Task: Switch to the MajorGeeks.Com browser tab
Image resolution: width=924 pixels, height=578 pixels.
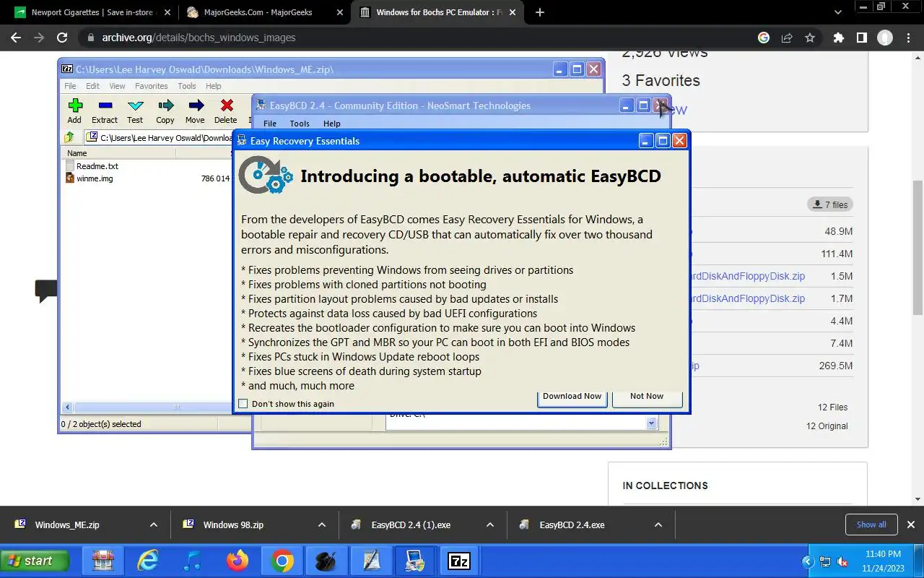Action: click(264, 12)
